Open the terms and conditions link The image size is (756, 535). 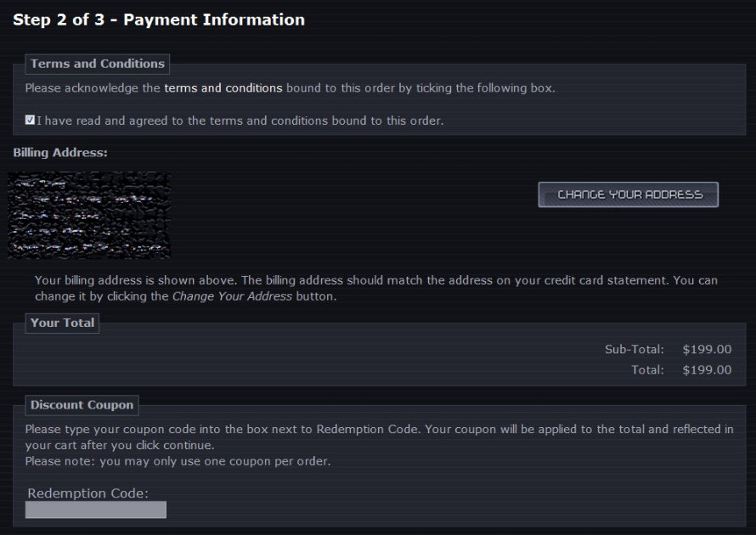tap(223, 88)
